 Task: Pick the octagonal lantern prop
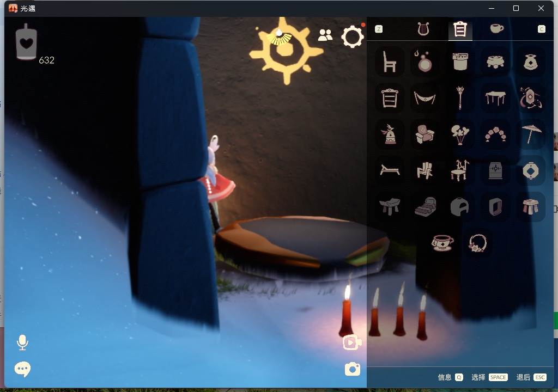tap(530, 171)
